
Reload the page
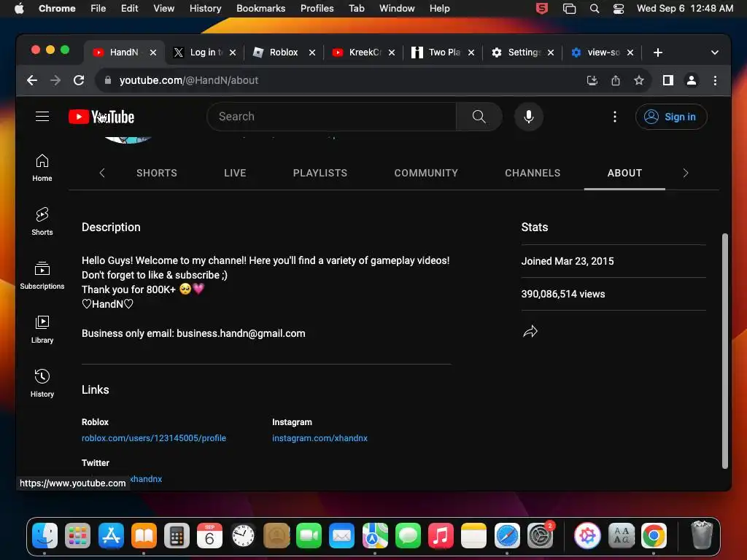click(79, 80)
